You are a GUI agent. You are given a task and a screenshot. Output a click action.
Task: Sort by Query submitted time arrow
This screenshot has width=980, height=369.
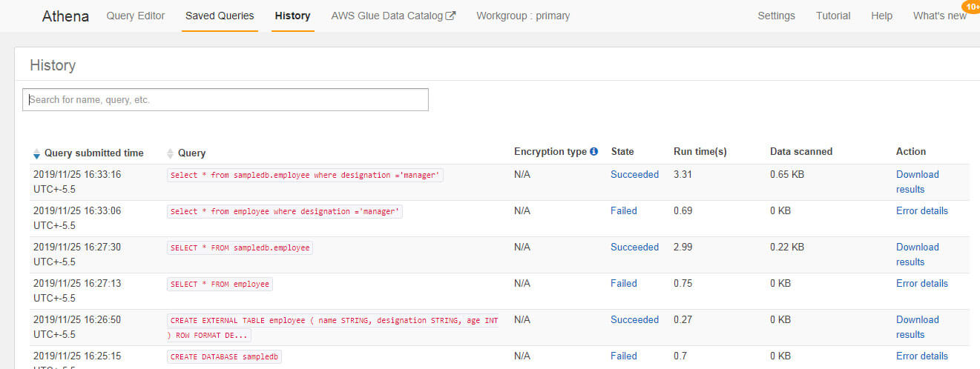point(37,153)
